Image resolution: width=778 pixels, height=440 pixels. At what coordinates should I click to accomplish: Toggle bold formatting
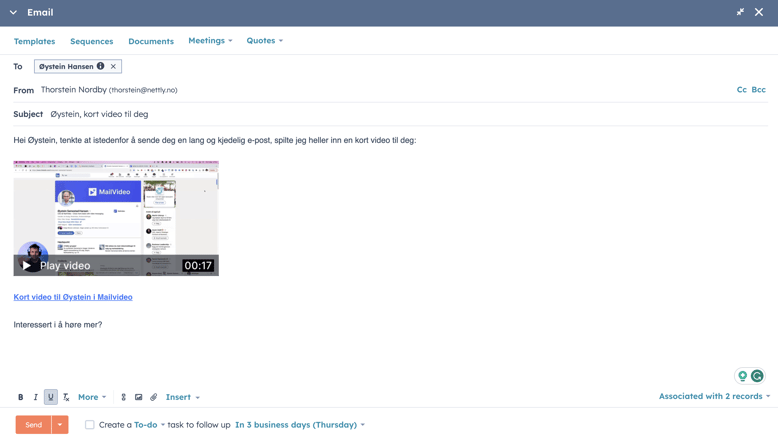(20, 397)
